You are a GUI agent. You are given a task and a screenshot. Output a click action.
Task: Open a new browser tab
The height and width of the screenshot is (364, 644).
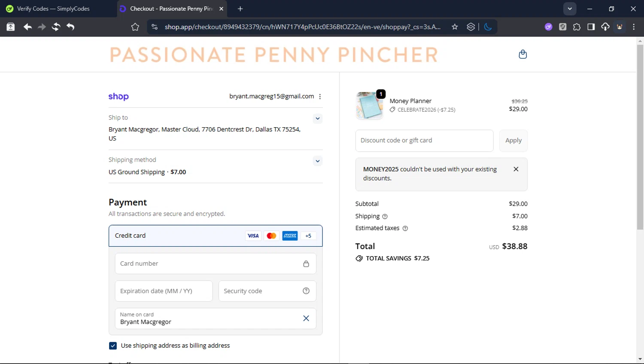click(240, 9)
